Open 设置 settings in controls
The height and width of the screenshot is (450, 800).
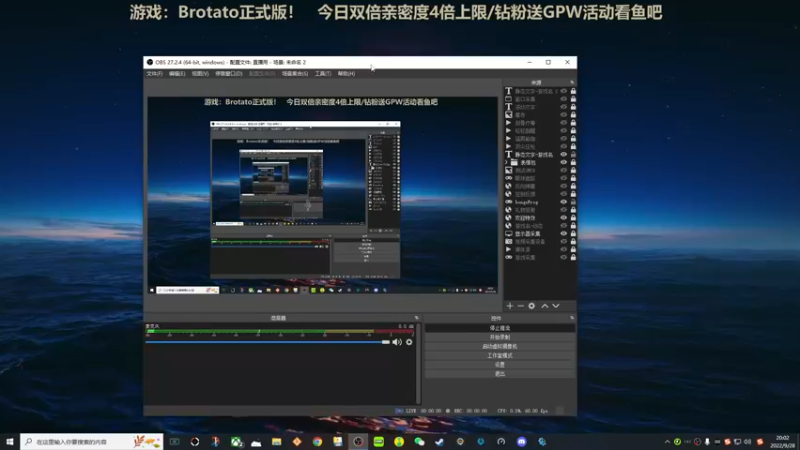(499, 365)
